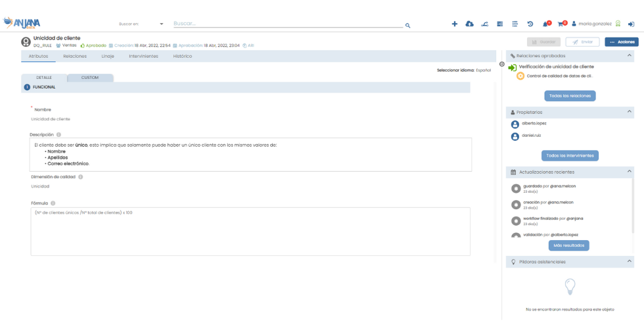This screenshot has width=644, height=329.
Task: Click the search magnifier icon
Action: [407, 26]
